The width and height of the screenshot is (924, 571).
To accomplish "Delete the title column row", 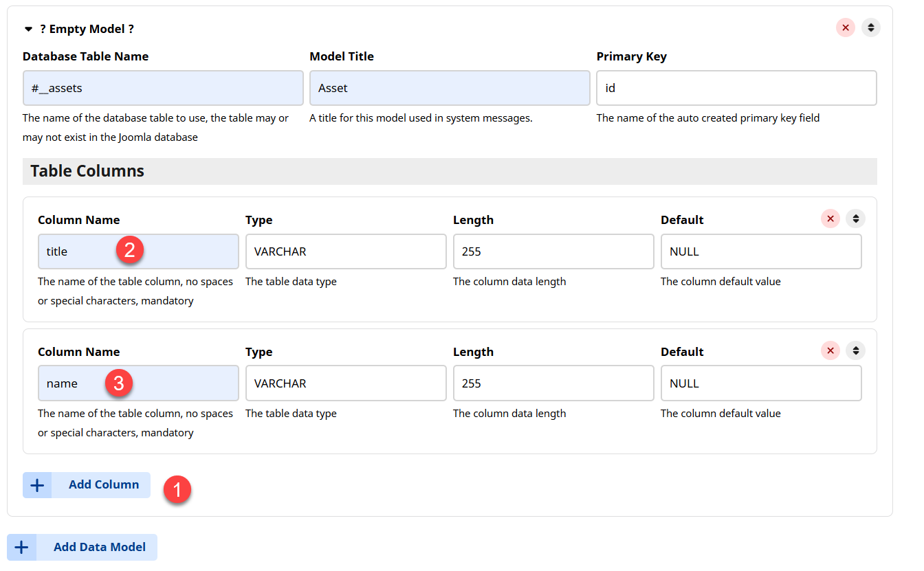I will (830, 219).
